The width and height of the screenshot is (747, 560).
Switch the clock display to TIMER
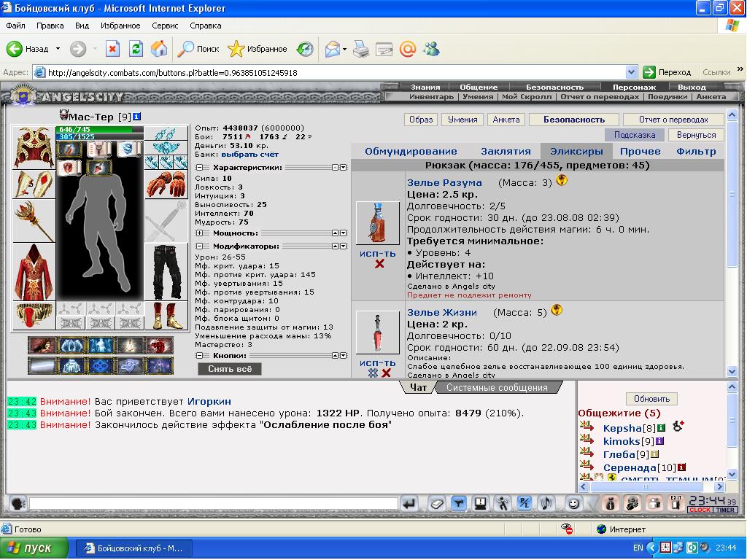pos(725,510)
